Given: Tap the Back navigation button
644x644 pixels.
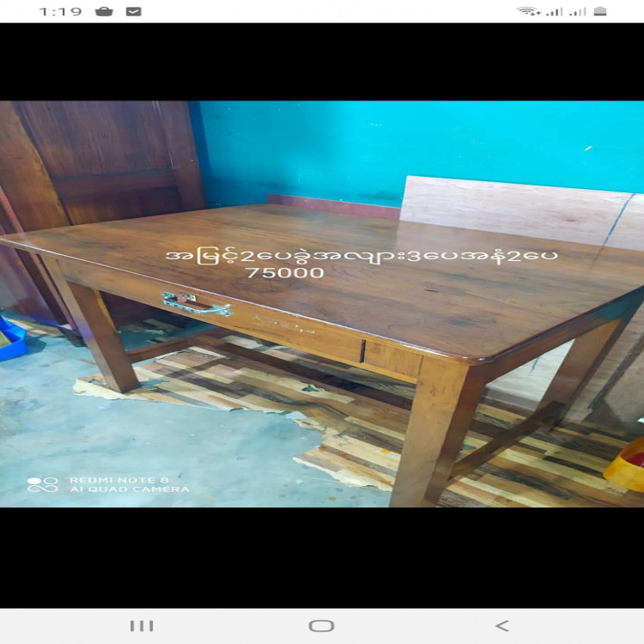Looking at the screenshot, I should (501, 626).
